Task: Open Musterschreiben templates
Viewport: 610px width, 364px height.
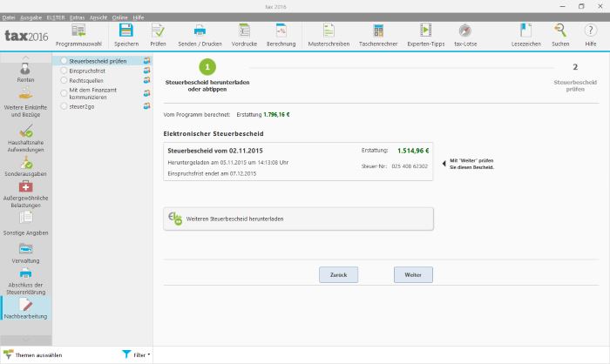Action: 329,36
